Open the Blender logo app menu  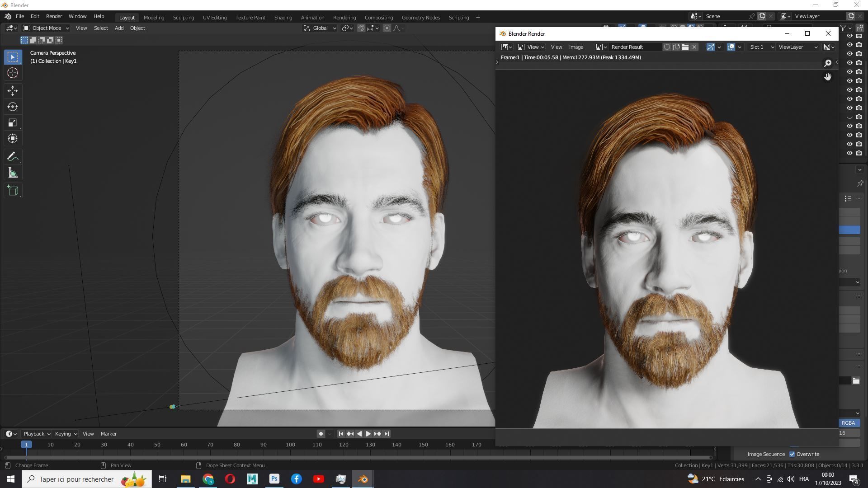click(x=8, y=16)
